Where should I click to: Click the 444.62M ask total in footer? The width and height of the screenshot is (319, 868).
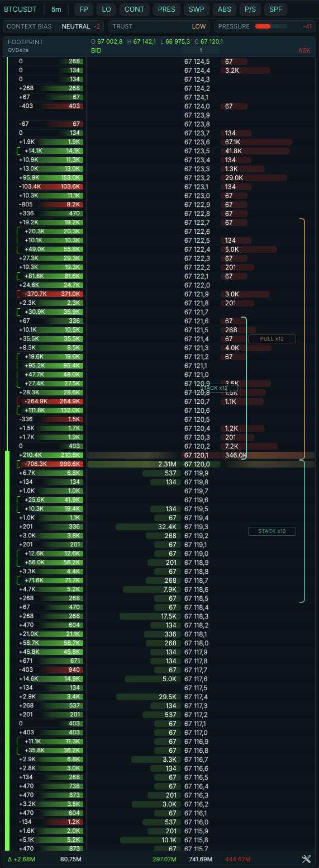[x=237, y=859]
